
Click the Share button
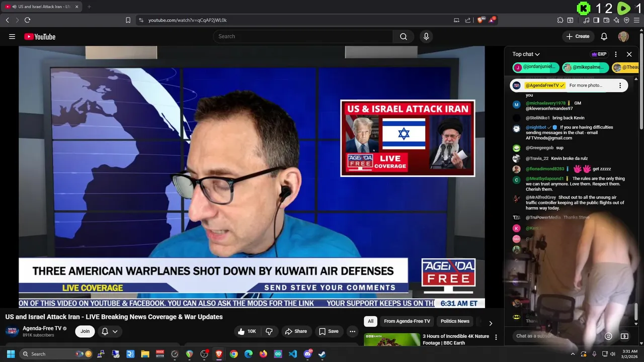click(295, 331)
